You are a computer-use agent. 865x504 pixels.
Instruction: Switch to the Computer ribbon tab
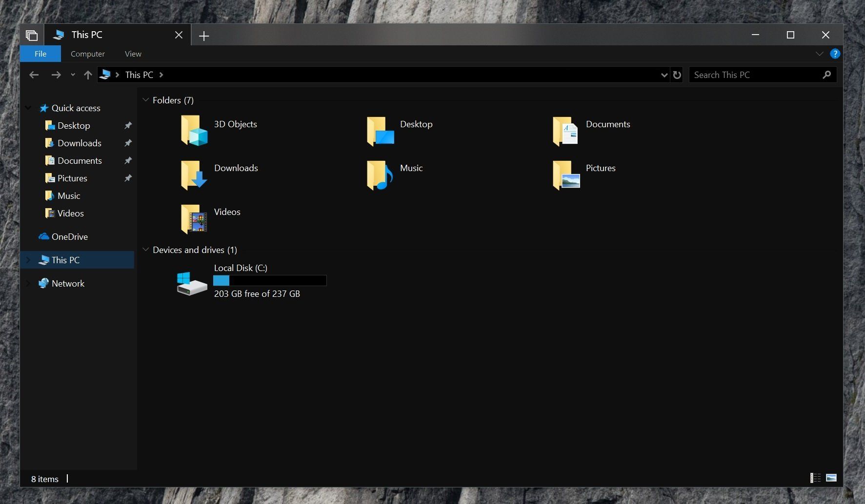click(x=87, y=54)
